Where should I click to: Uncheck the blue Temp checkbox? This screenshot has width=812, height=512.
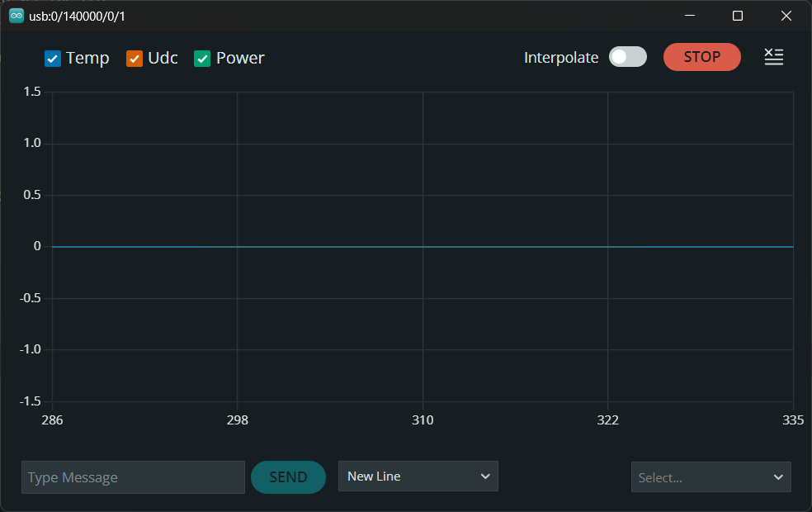coord(53,59)
